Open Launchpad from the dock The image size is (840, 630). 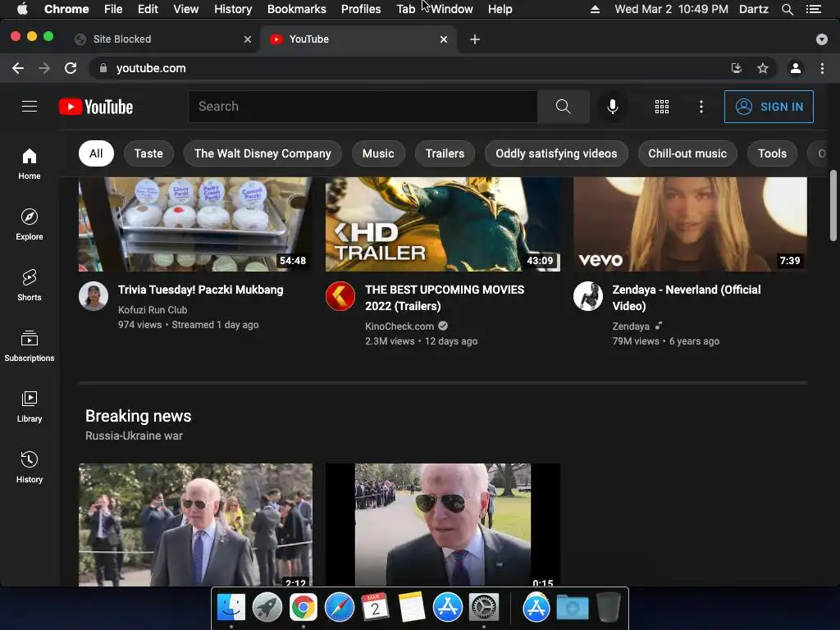coord(267,608)
